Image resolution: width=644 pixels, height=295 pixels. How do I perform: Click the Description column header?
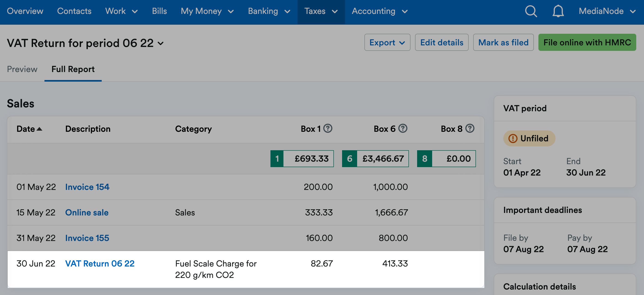coord(88,129)
